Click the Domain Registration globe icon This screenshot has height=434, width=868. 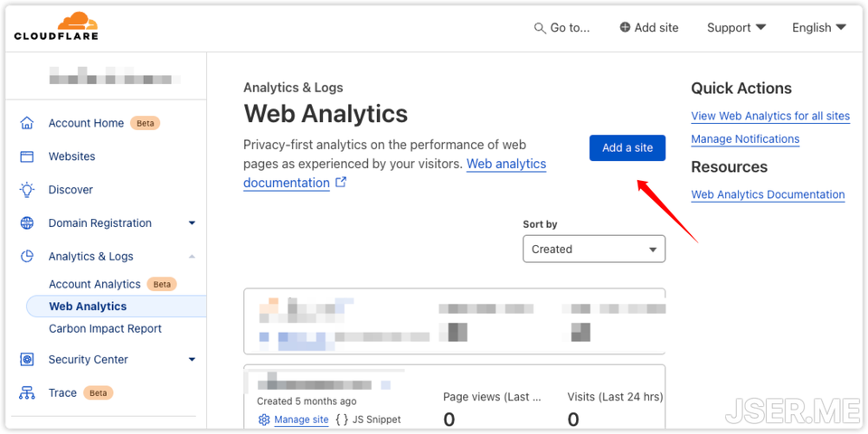coord(27,223)
